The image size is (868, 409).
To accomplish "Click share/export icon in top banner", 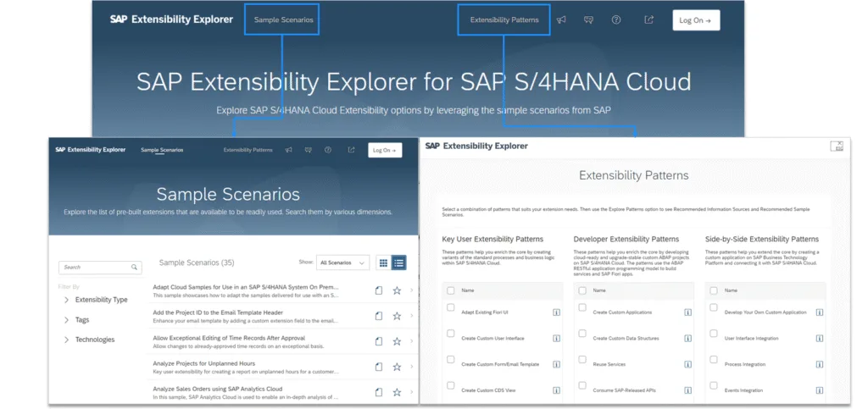I will coord(648,19).
